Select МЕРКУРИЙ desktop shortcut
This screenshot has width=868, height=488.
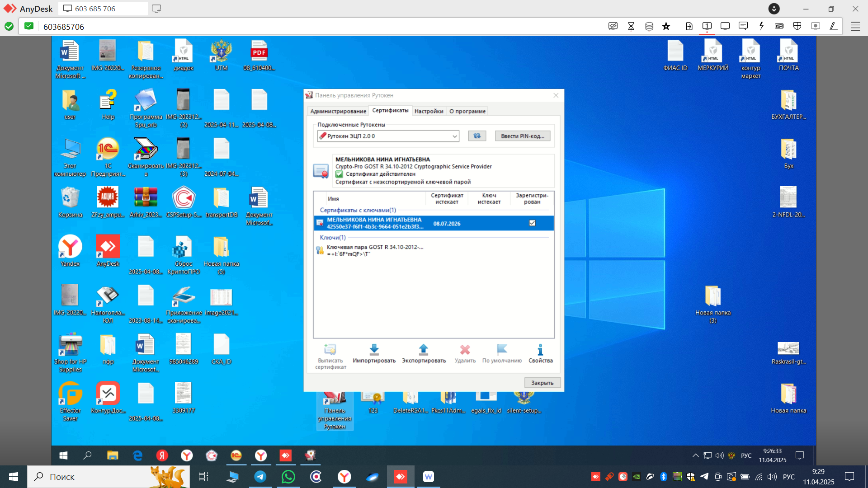[x=713, y=56]
